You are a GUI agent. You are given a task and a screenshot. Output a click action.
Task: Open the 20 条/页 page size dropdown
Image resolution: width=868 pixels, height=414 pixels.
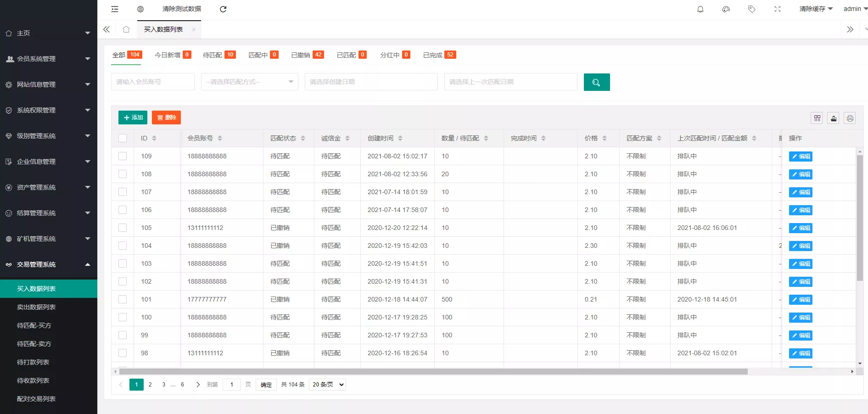click(x=327, y=385)
